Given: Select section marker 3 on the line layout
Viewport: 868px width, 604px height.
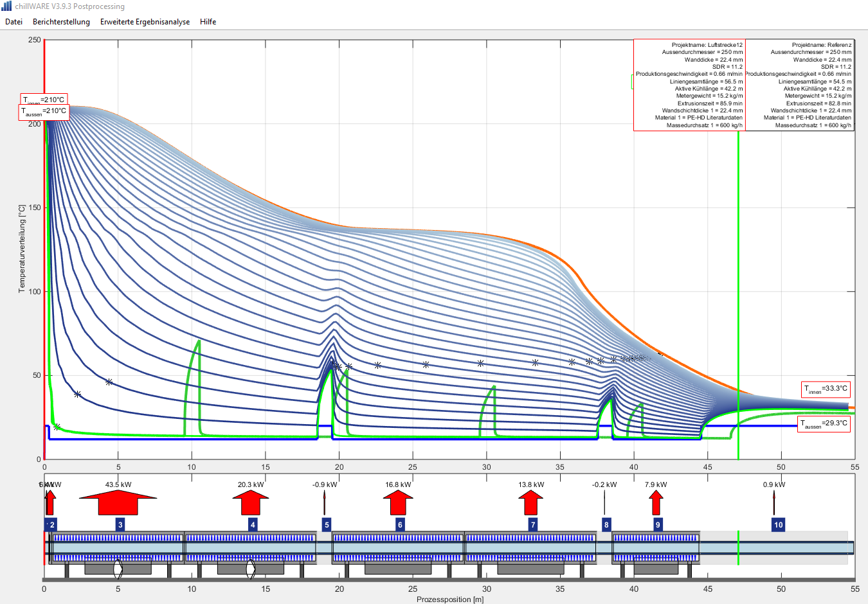Looking at the screenshot, I should [120, 525].
